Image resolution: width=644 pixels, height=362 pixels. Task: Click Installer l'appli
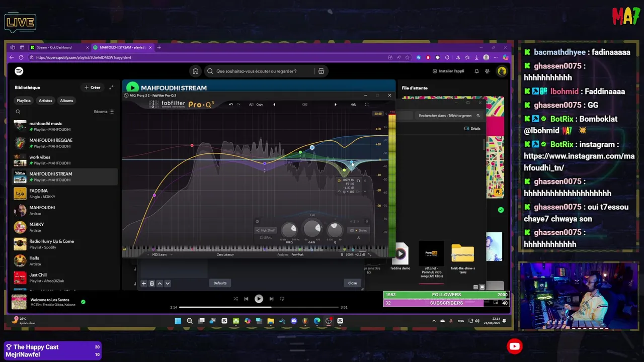tap(448, 71)
